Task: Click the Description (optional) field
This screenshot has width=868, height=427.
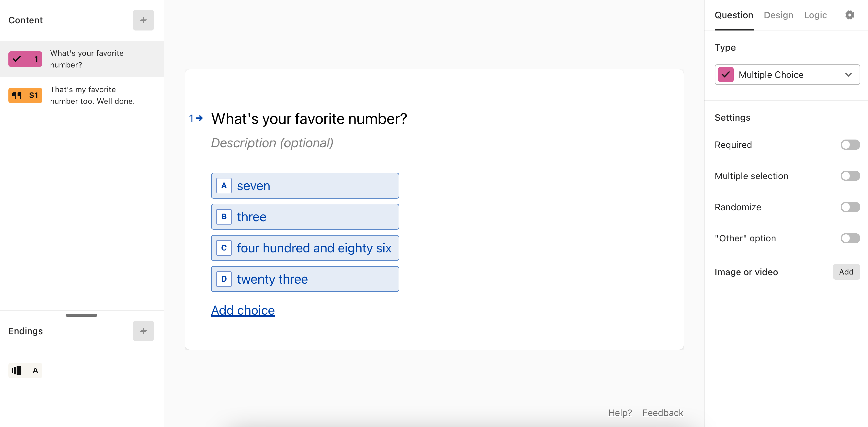Action: coord(272,143)
